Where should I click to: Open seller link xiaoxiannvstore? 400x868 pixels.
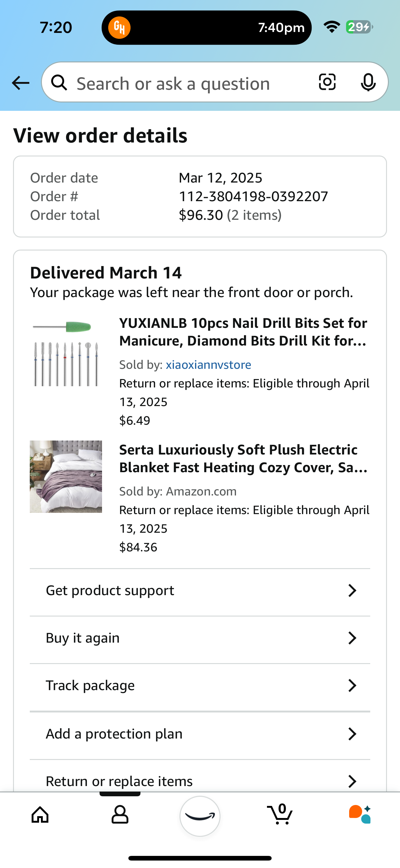(x=208, y=364)
